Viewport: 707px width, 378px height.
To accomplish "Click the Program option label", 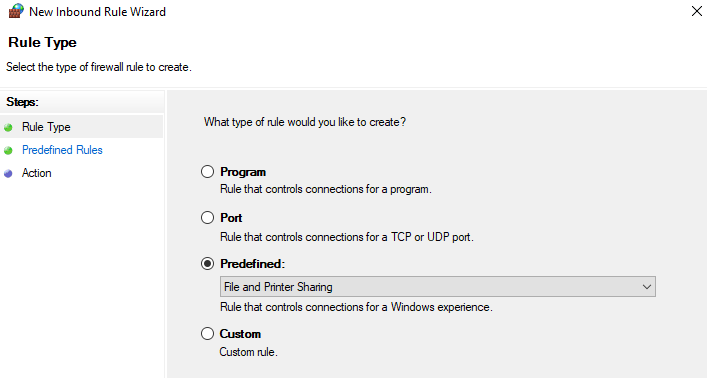I will coord(243,172).
